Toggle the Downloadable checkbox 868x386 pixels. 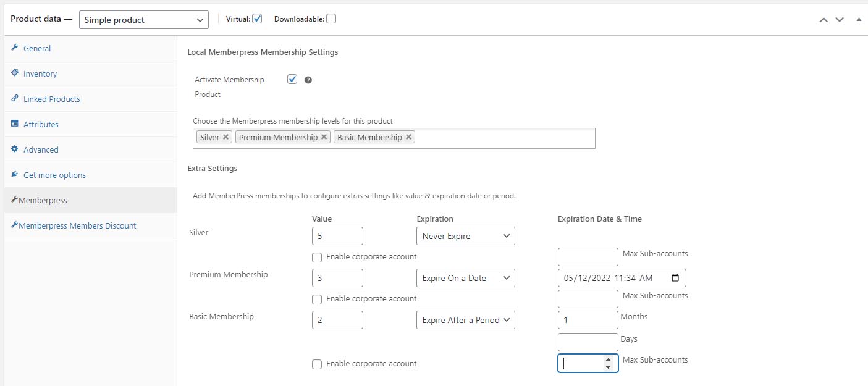[331, 19]
